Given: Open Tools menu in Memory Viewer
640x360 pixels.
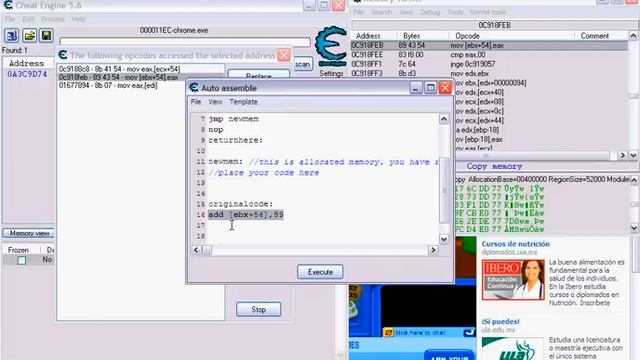Looking at the screenshot, I should point(455,12).
